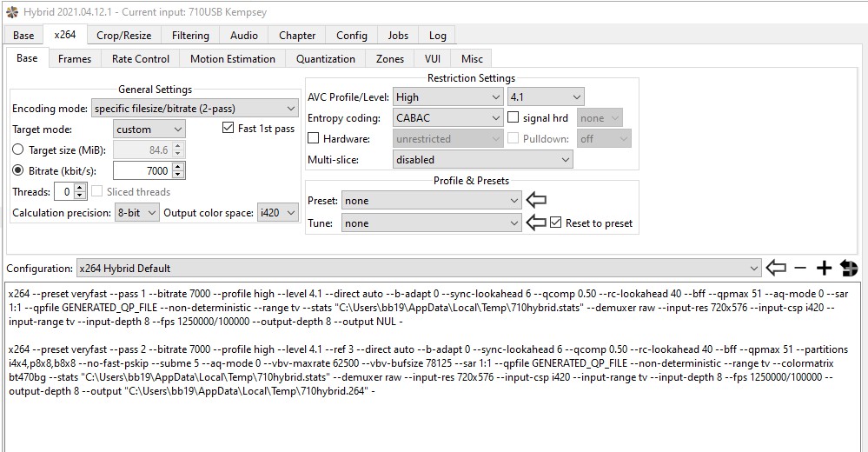Increase Bitrate with the up stepper arrow

pyautogui.click(x=178, y=167)
